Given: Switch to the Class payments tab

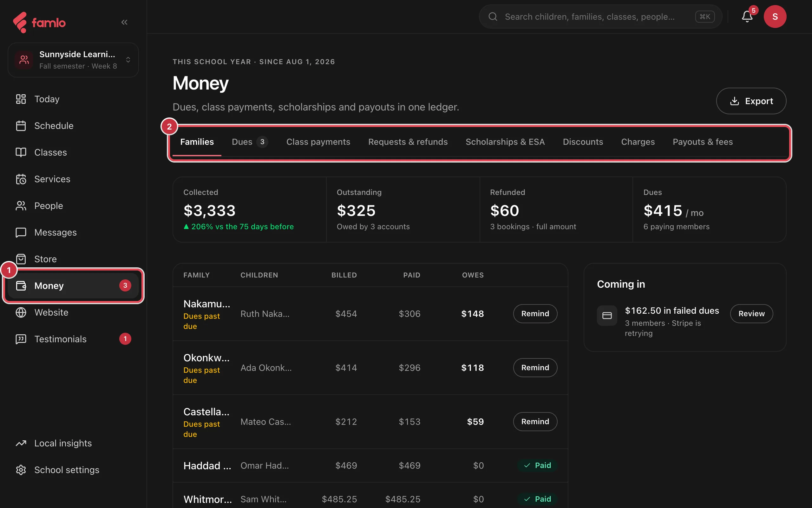Looking at the screenshot, I should [318, 142].
